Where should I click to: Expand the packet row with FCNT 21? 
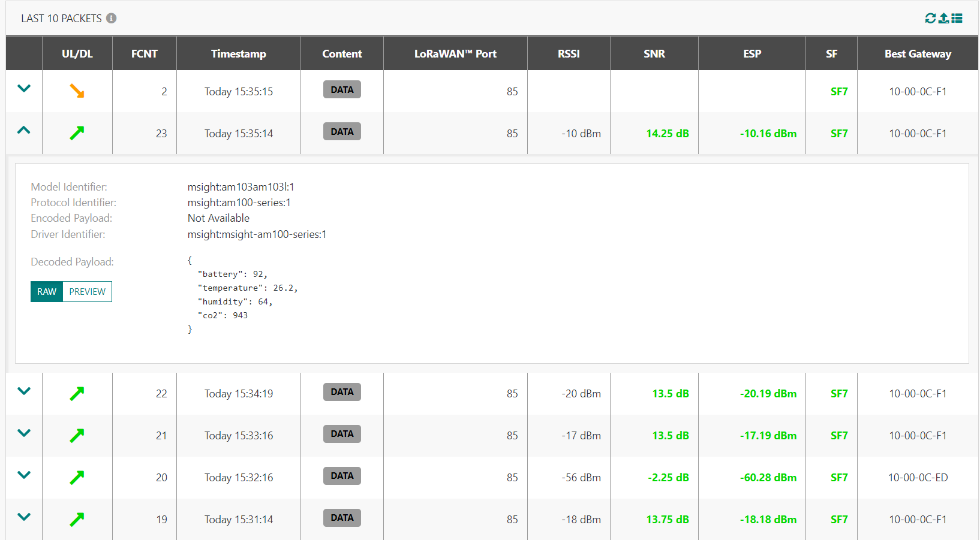pyautogui.click(x=24, y=433)
